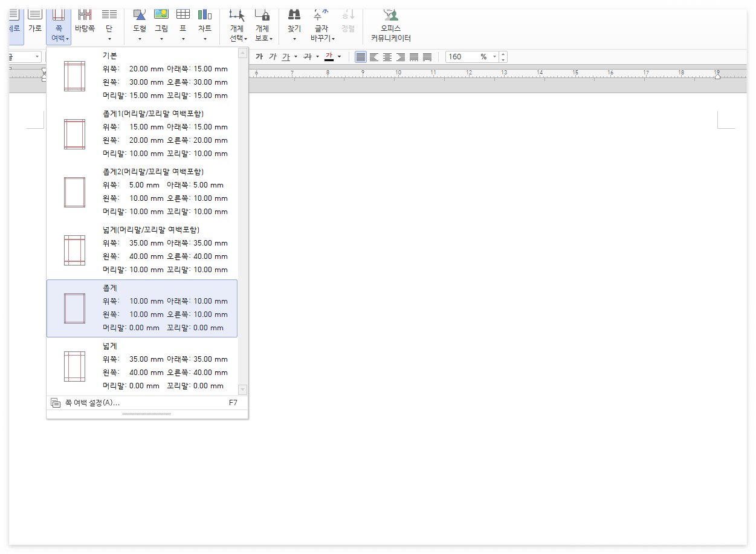
Task: Click the dotted resize grip under the menu
Action: [147, 414]
